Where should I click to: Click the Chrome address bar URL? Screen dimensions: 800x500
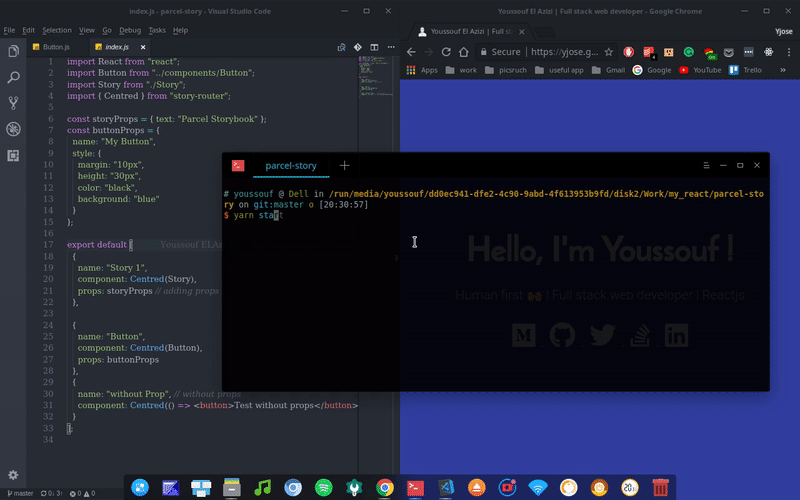tap(564, 52)
